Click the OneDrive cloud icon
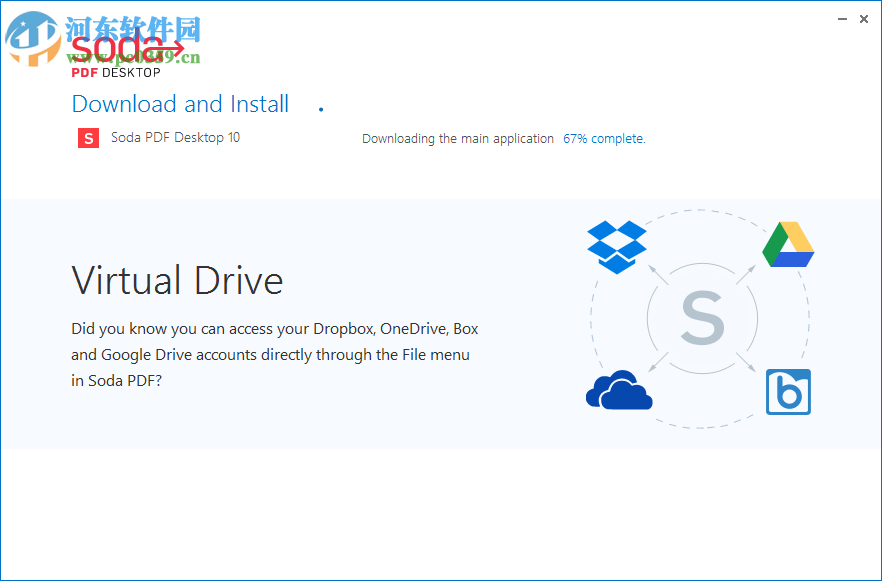882x581 pixels. pos(619,390)
